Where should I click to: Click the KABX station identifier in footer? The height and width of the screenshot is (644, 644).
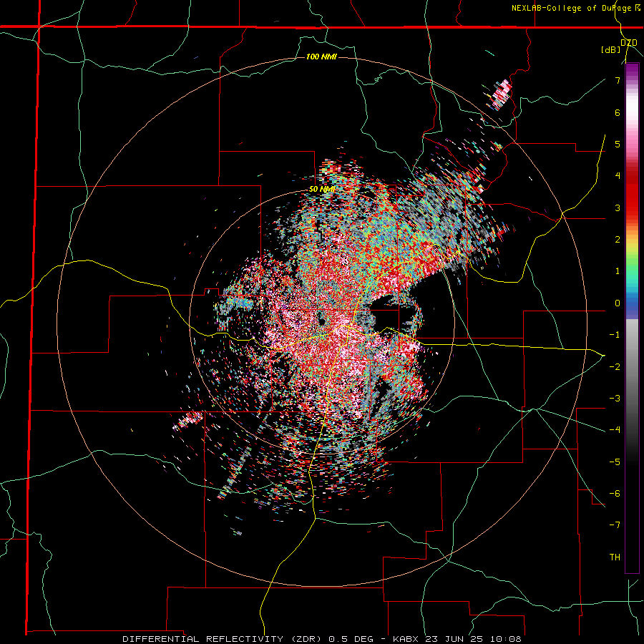pyautogui.click(x=406, y=639)
